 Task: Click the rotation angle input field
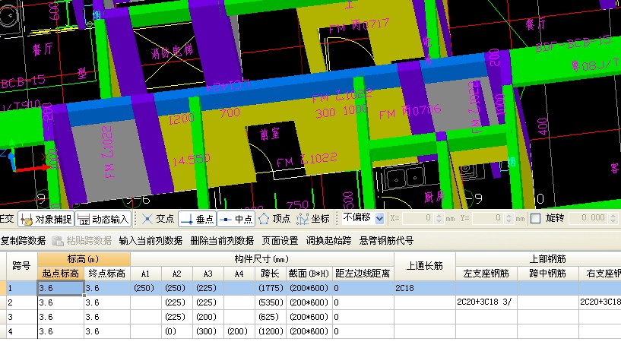coord(589,218)
